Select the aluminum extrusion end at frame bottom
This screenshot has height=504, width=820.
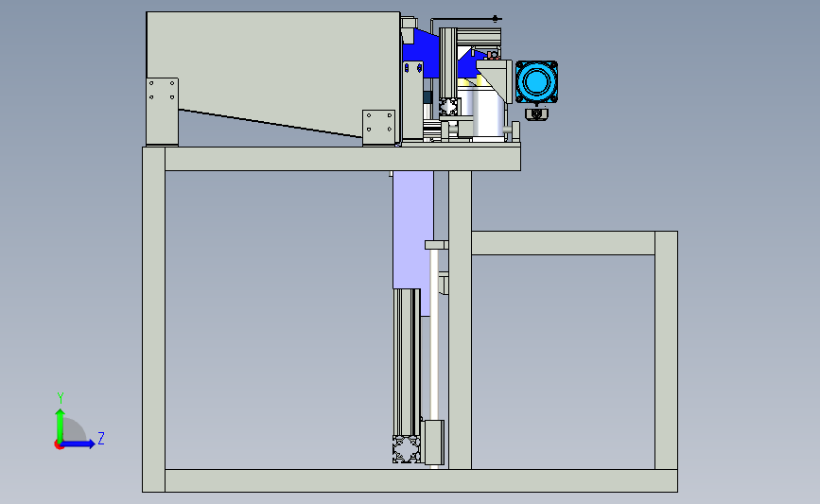point(407,449)
